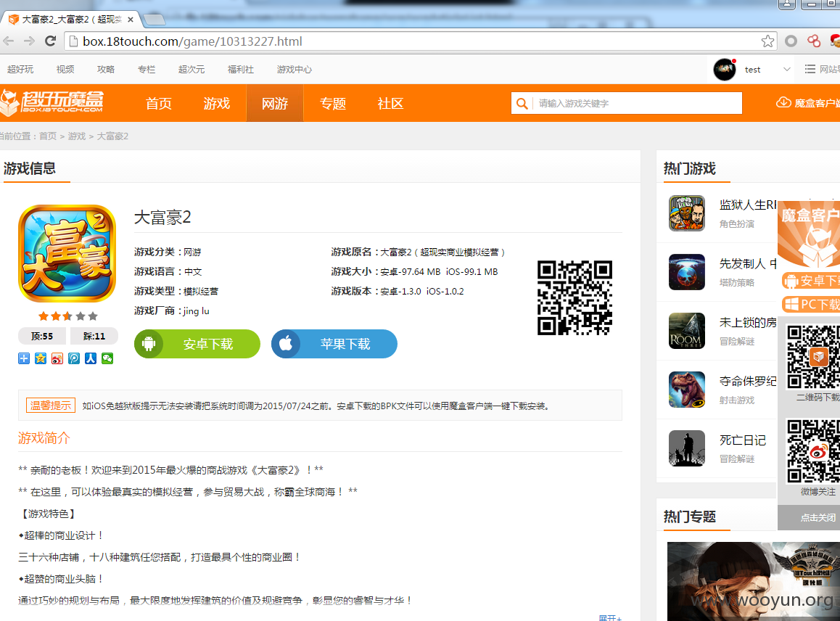Click the 魔盒客户端 download cloud icon
Image resolution: width=840 pixels, height=621 pixels.
point(783,102)
